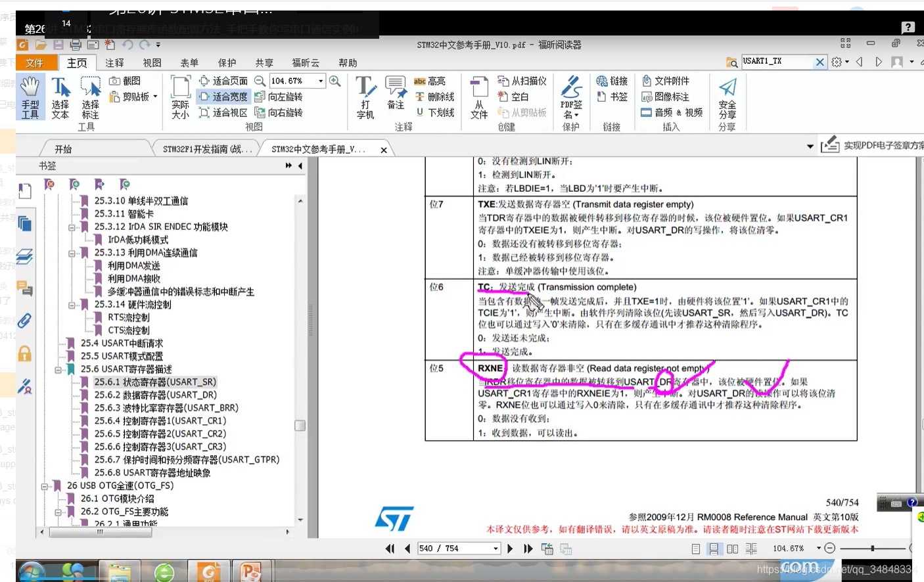924x582 pixels.
Task: Open search settings gear dropdown
Action: [840, 62]
